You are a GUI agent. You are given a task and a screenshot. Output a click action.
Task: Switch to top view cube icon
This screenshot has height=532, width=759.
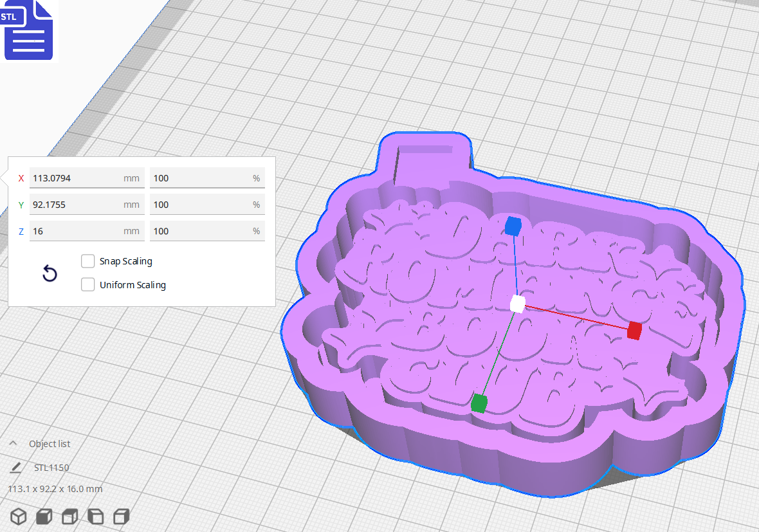[69, 517]
